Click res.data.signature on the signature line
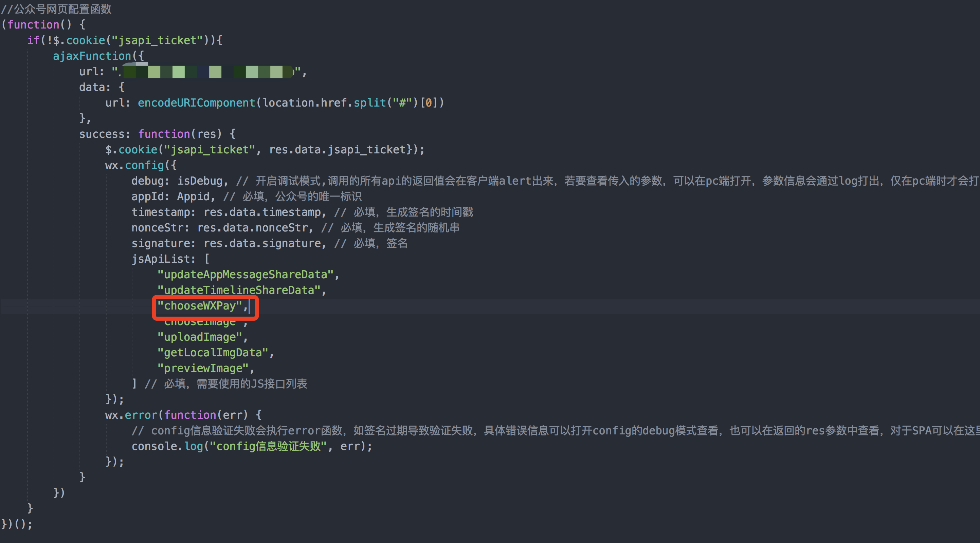Image resolution: width=980 pixels, height=543 pixels. 263,243
